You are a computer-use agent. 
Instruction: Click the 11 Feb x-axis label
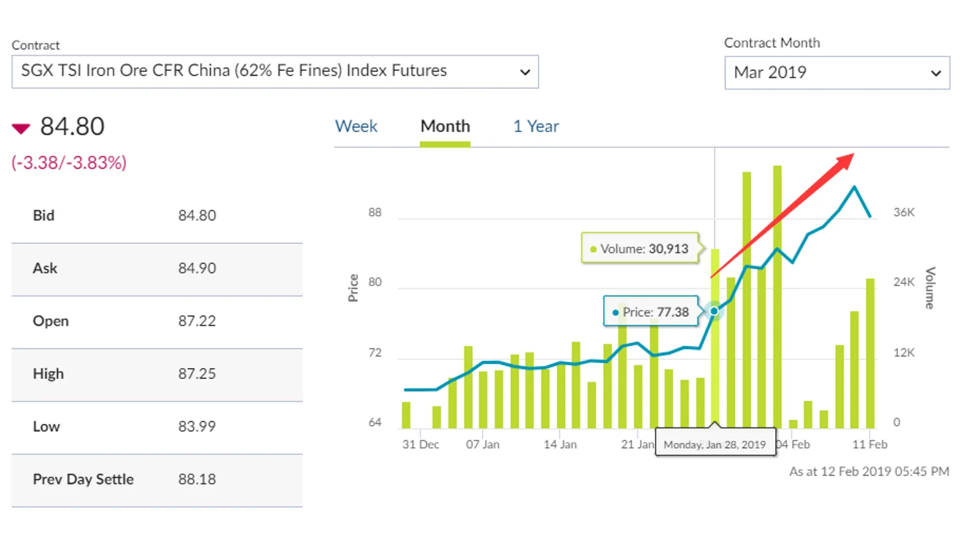tap(870, 444)
